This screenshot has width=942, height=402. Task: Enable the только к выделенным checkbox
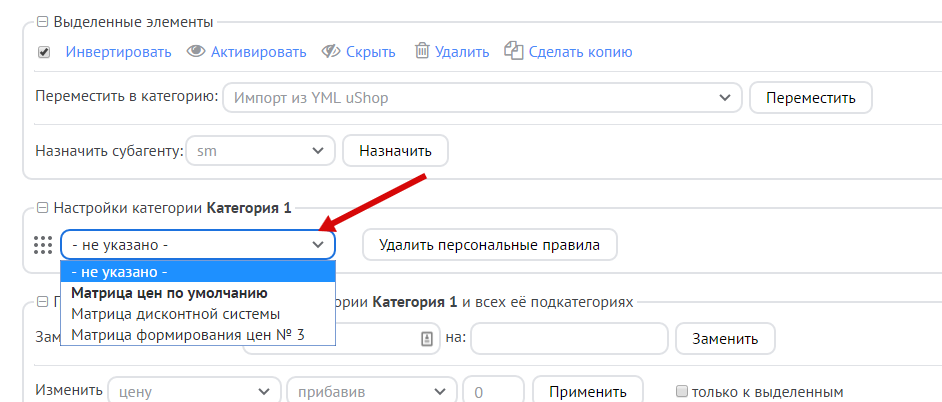point(683,391)
